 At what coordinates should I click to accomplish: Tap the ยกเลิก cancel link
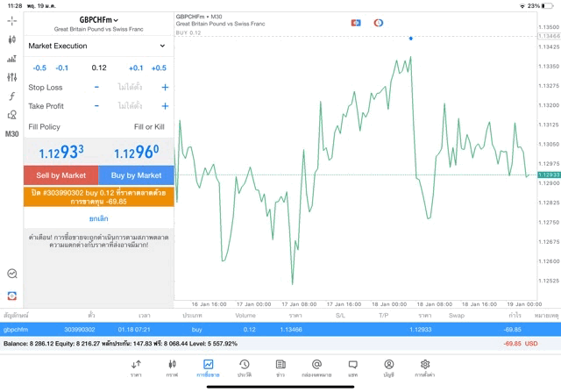[99, 218]
